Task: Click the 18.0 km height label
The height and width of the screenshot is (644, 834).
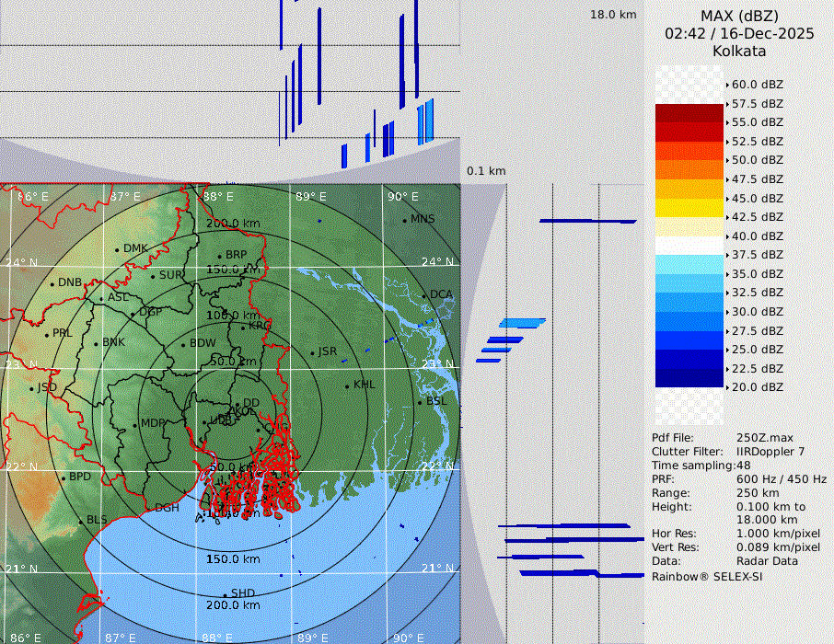Action: tap(613, 15)
